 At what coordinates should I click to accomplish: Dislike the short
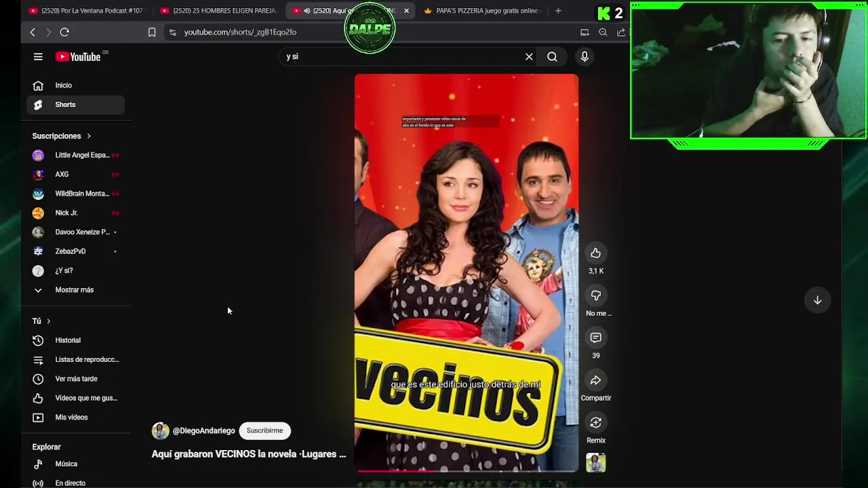[595, 296]
